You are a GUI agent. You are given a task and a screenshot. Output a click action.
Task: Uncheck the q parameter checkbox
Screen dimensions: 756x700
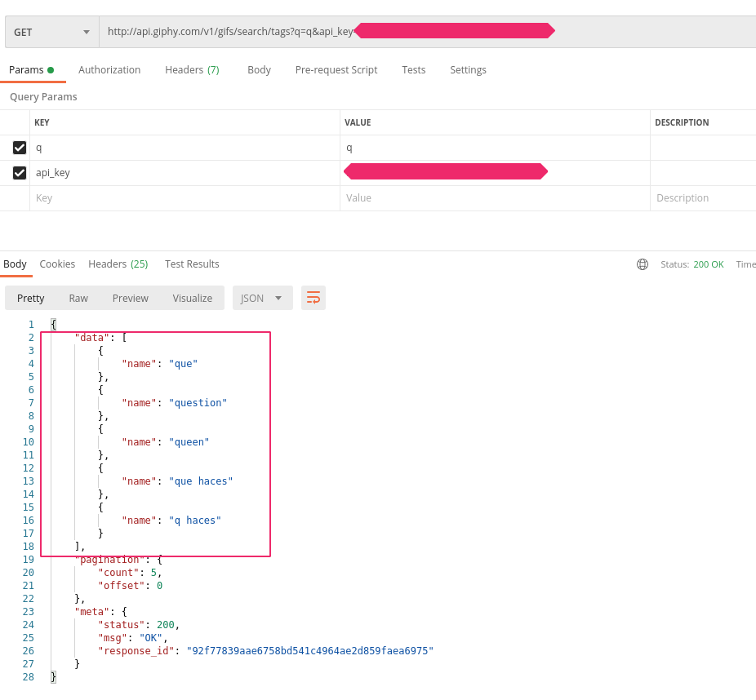tap(20, 148)
